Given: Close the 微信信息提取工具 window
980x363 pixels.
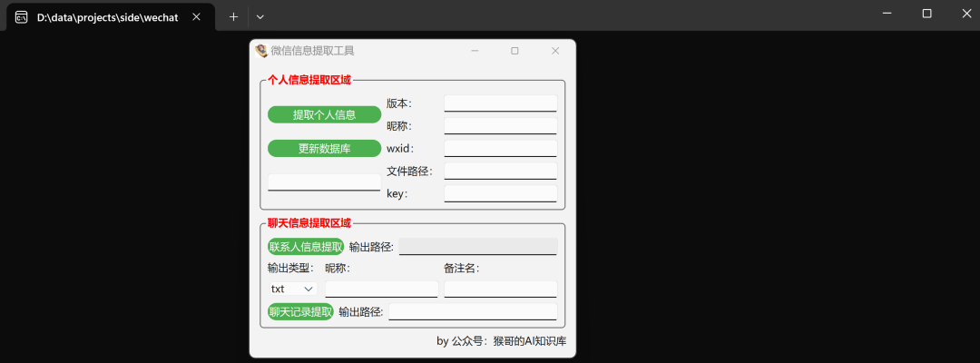Looking at the screenshot, I should point(555,51).
